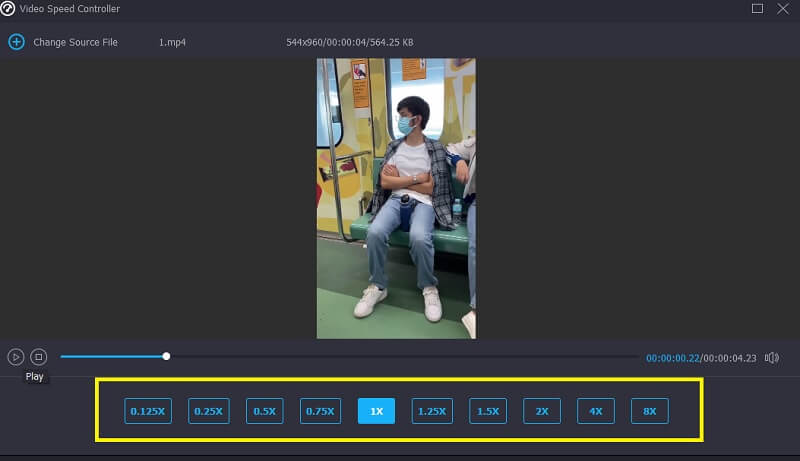Set playback speed to 0.25X
The width and height of the screenshot is (800, 461).
[209, 411]
